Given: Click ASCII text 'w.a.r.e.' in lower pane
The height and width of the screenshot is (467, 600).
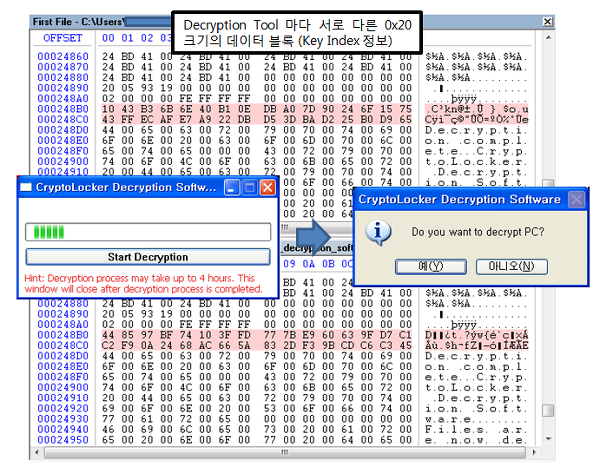Looking at the screenshot, I should [x=448, y=419].
